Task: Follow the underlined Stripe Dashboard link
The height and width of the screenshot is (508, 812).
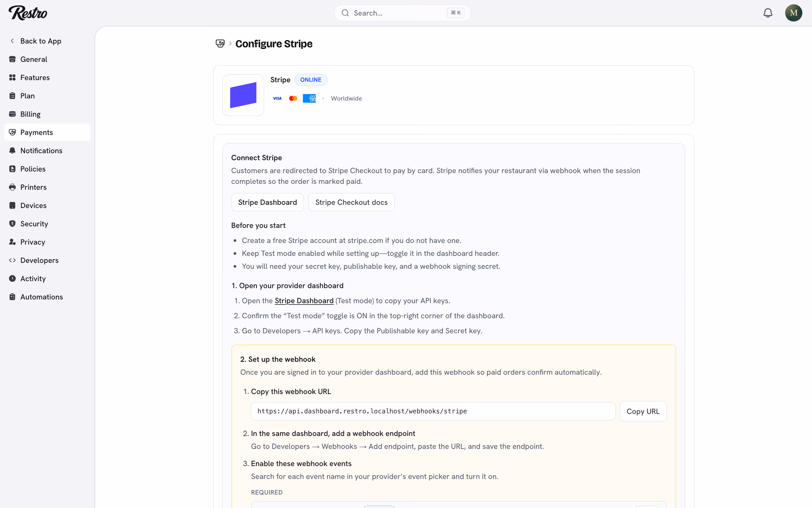Action: click(304, 301)
